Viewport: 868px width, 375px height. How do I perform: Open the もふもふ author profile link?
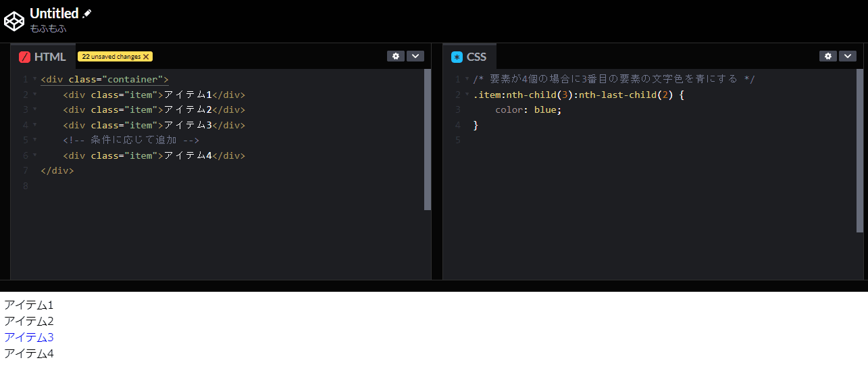(48, 28)
